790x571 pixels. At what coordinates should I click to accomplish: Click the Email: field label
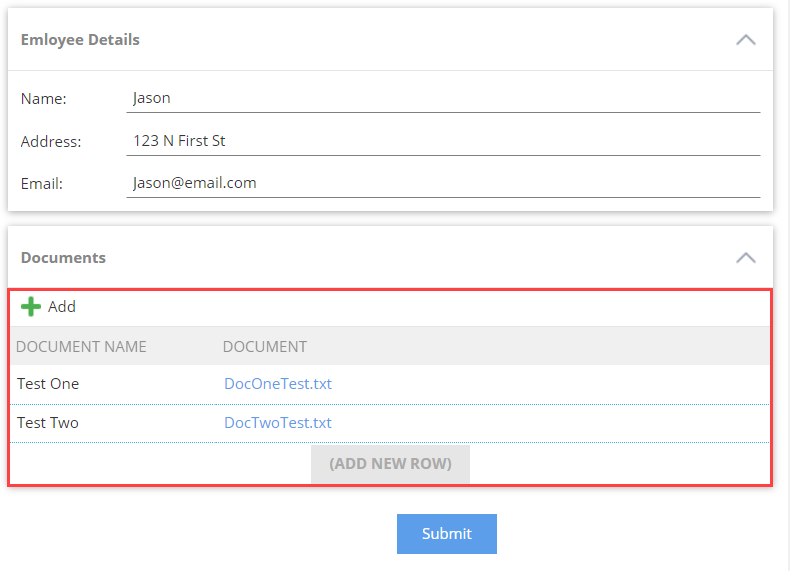pyautogui.click(x=42, y=184)
